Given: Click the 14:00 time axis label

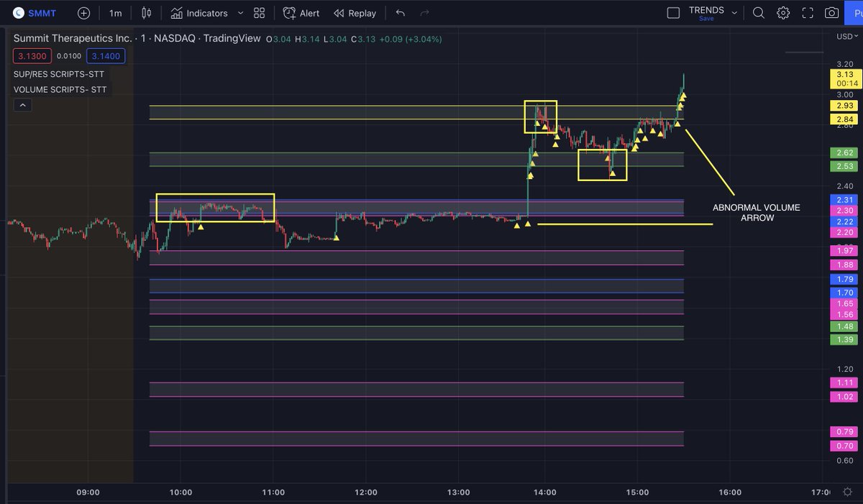Looking at the screenshot, I should [x=544, y=492].
